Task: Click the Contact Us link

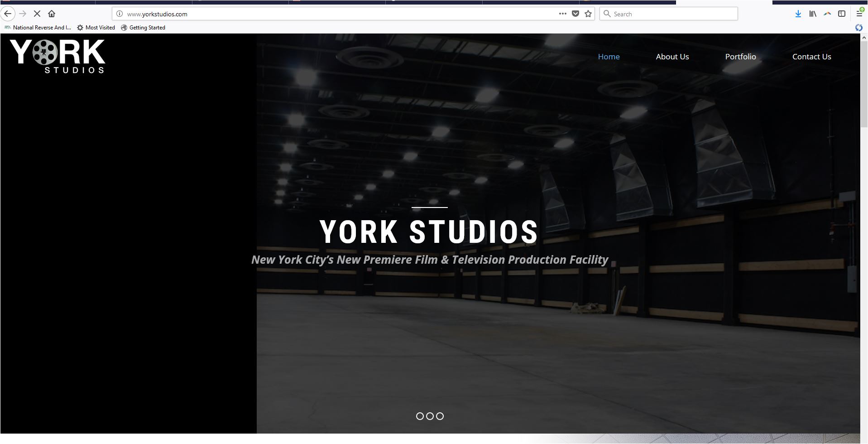Action: click(x=811, y=57)
